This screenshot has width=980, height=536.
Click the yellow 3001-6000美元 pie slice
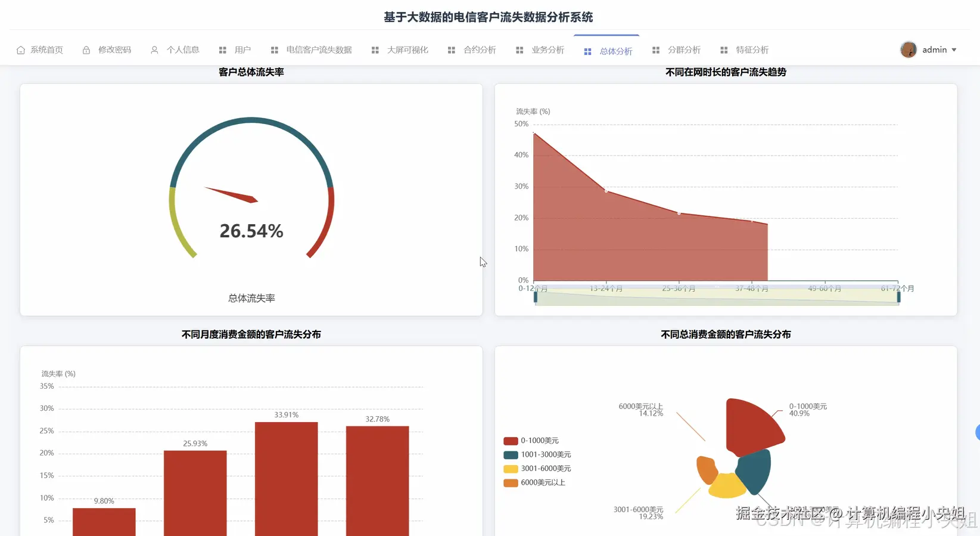(727, 487)
